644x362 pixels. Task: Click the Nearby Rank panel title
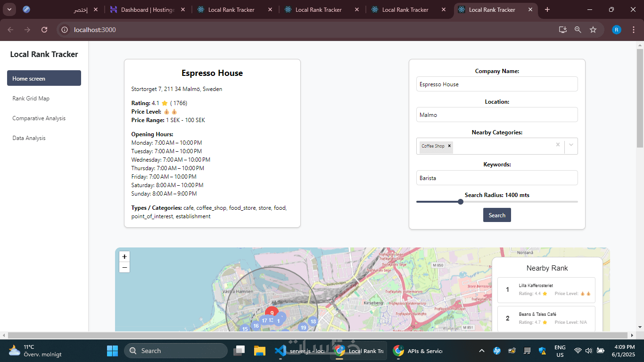(x=547, y=268)
